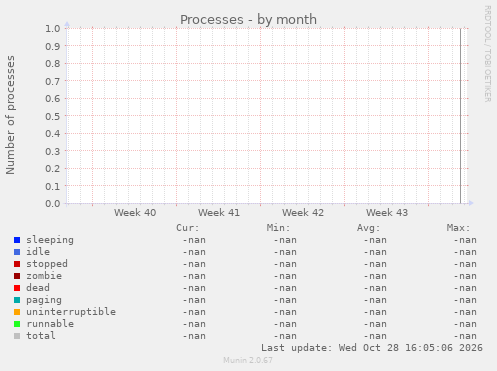Click the Max value for dead
The image size is (497, 371).
pyautogui.click(x=465, y=288)
